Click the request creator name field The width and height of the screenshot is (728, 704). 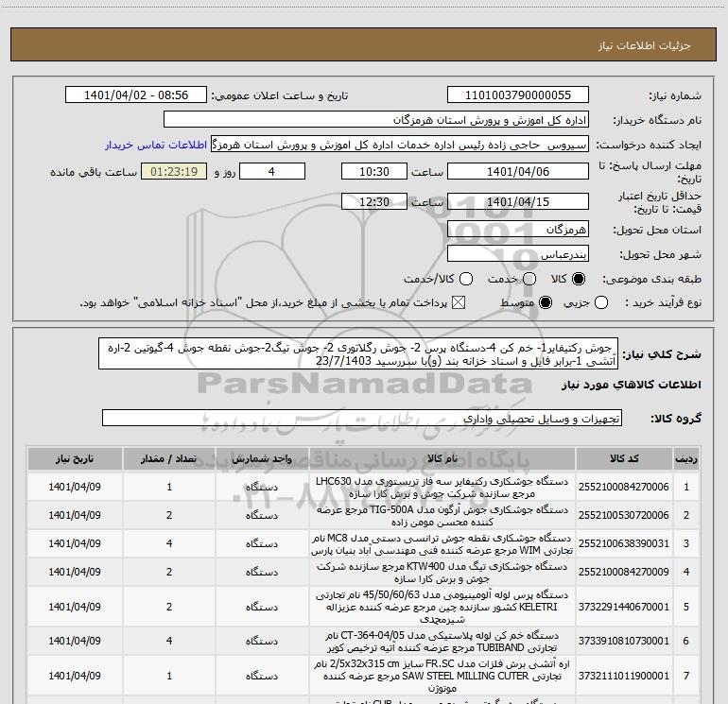pyautogui.click(x=400, y=145)
